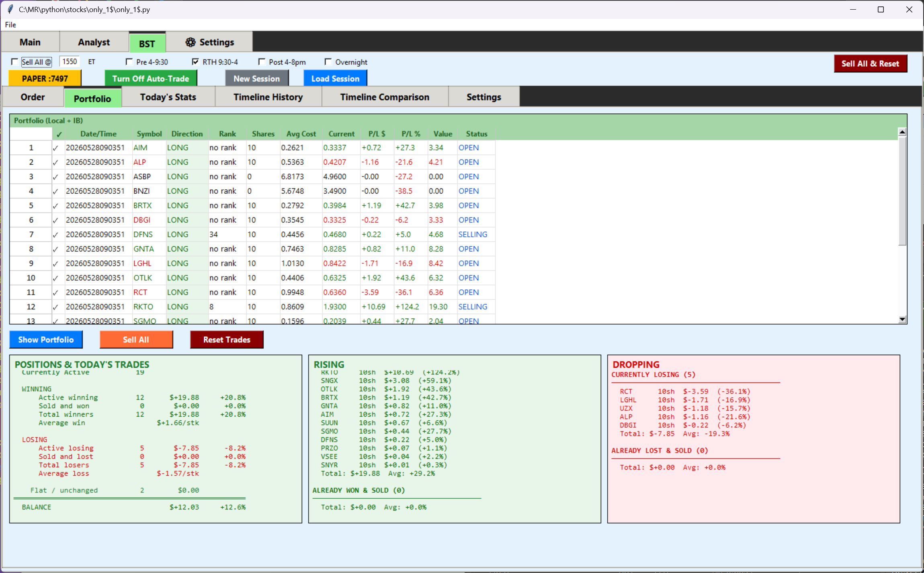Enable the Pre 4-9:30 session checkbox

coord(129,62)
